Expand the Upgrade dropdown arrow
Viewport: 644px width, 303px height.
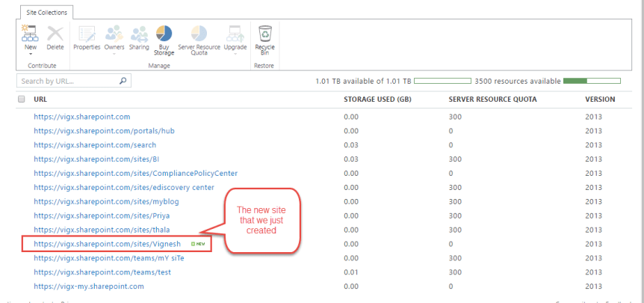point(234,54)
